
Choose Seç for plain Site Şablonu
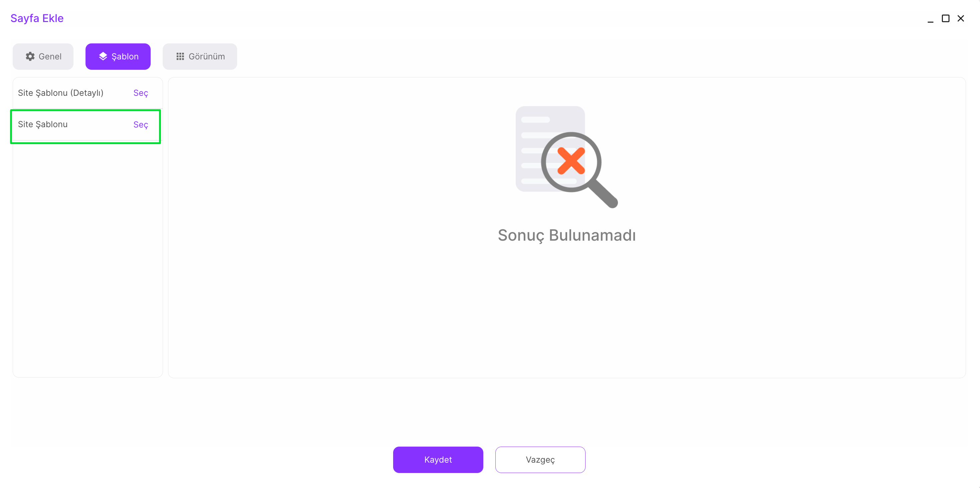pos(140,125)
